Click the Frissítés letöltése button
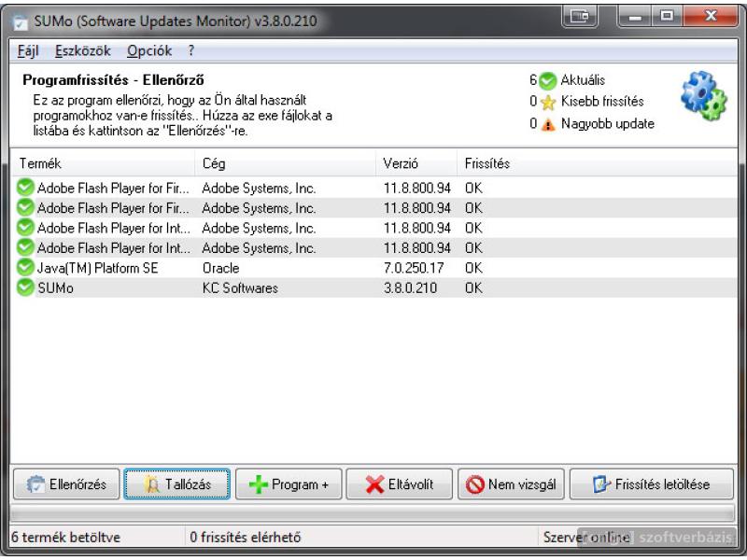Image resolution: width=747 pixels, height=560 pixels. [651, 484]
